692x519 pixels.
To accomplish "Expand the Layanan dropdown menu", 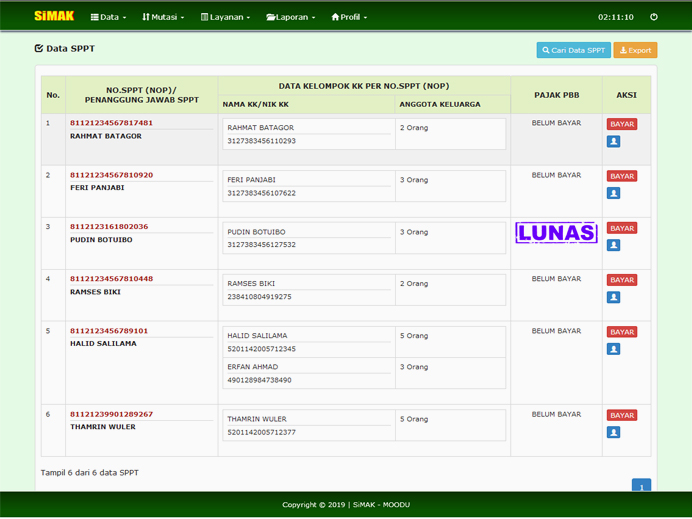I will coord(225,17).
